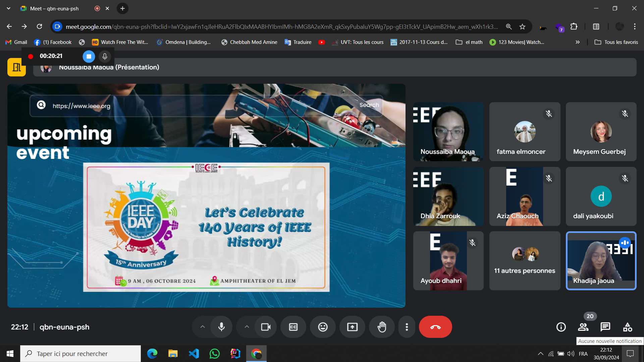
Task: Bookmark this page with the star icon
Action: [522, 26]
